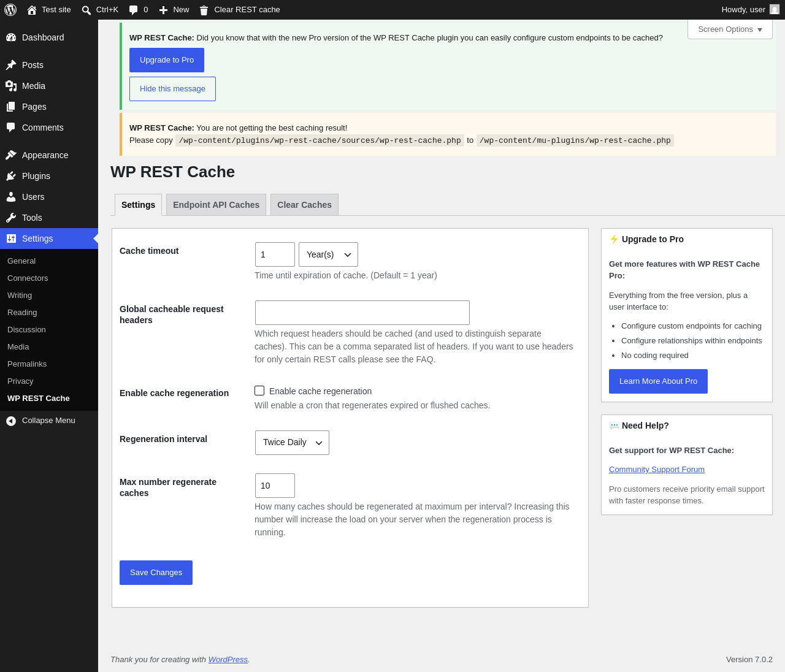
Task: Open the Year(s) timeout unit dropdown
Action: (328, 254)
